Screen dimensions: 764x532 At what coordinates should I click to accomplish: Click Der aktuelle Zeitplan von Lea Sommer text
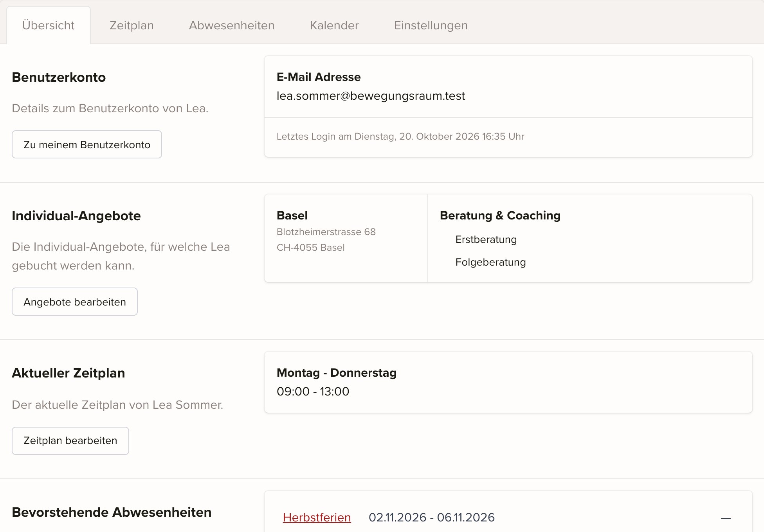(x=117, y=405)
